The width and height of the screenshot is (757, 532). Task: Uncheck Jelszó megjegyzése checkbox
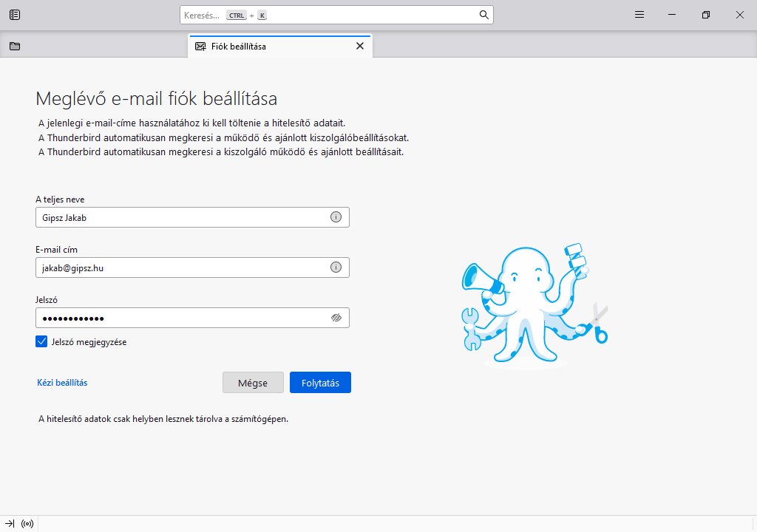pos(41,342)
